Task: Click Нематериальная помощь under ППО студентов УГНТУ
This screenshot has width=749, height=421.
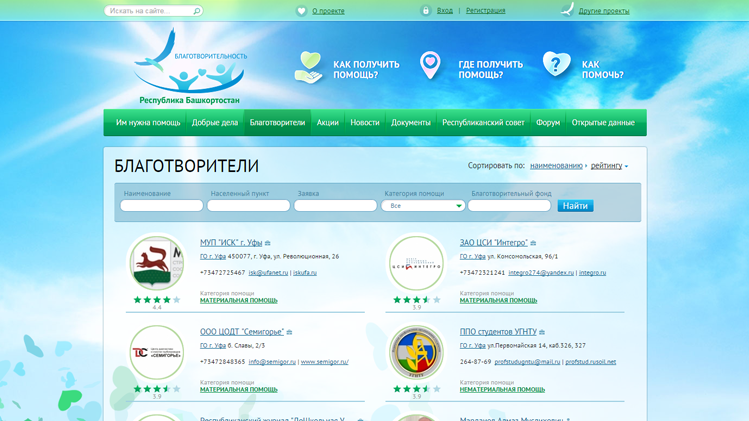Action: point(502,389)
